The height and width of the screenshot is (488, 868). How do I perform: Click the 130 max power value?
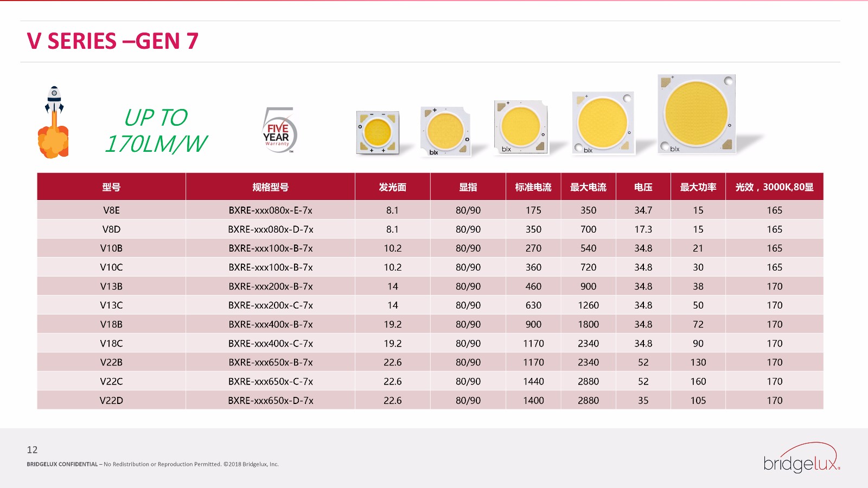tap(698, 362)
